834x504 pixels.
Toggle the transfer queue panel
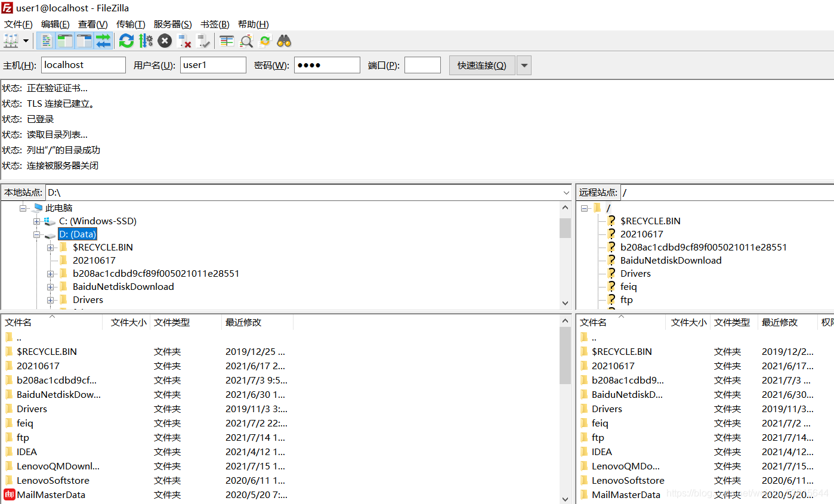point(101,41)
